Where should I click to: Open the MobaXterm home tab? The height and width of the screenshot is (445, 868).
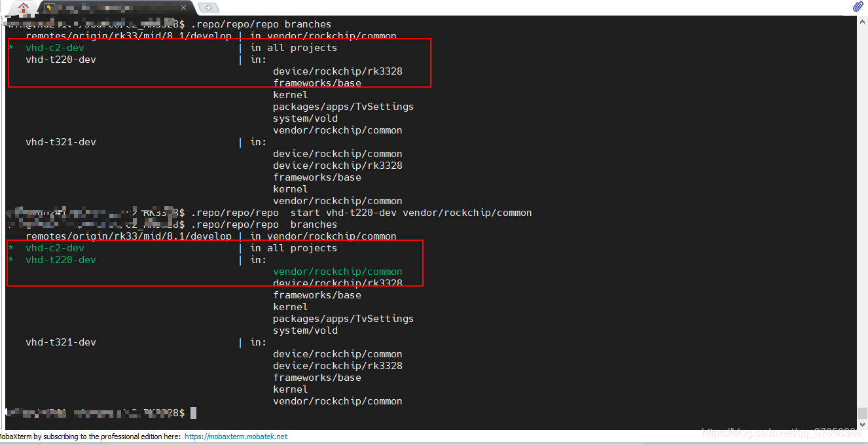coord(24,8)
